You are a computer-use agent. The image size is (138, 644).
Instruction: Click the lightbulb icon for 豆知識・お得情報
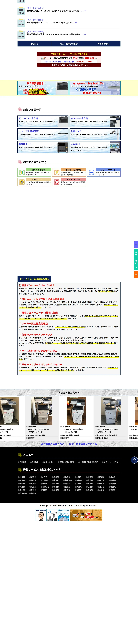pyautogui.click(x=57, y=172)
